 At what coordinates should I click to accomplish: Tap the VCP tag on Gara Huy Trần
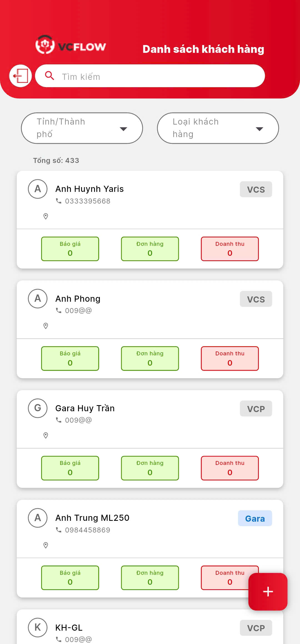(256, 409)
